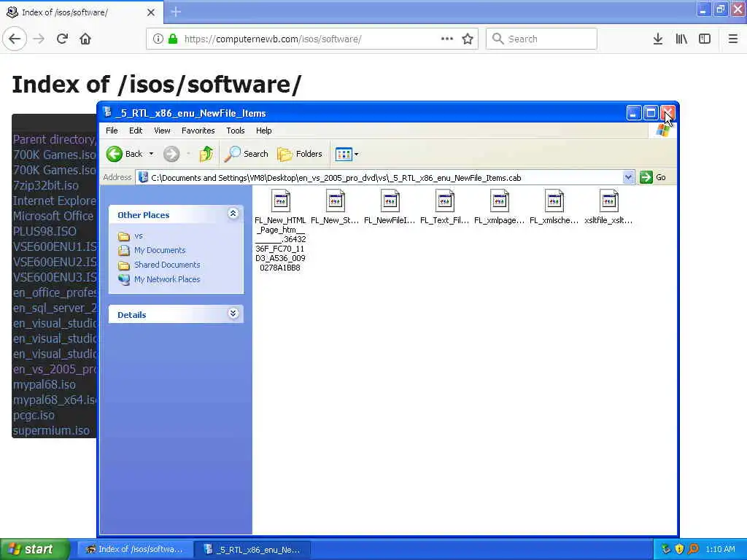Toggle the Folders pane button
The width and height of the screenshot is (747, 560).
tap(300, 154)
